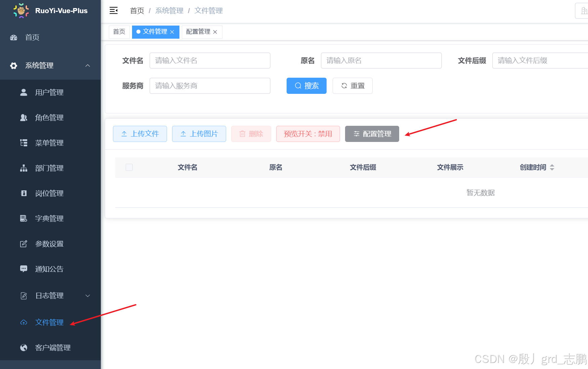Open 角色管理 in the sidebar
Viewport: 588px width, 369px height.
(50, 117)
